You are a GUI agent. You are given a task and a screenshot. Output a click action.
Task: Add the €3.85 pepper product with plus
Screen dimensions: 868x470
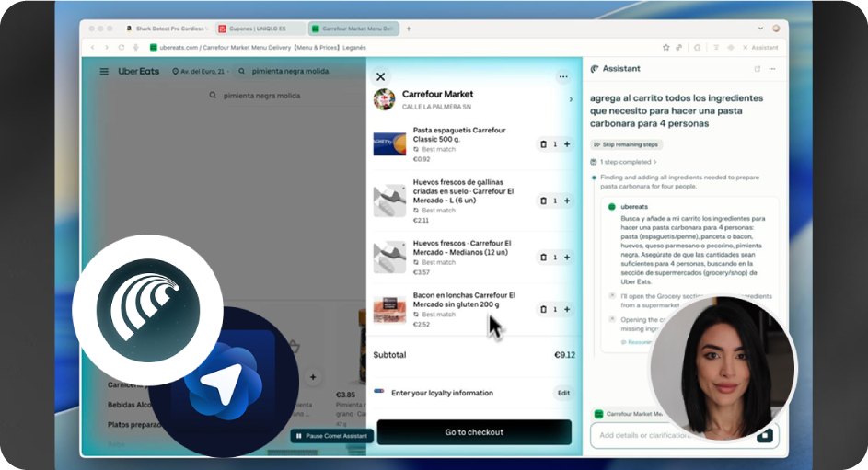[x=313, y=377]
